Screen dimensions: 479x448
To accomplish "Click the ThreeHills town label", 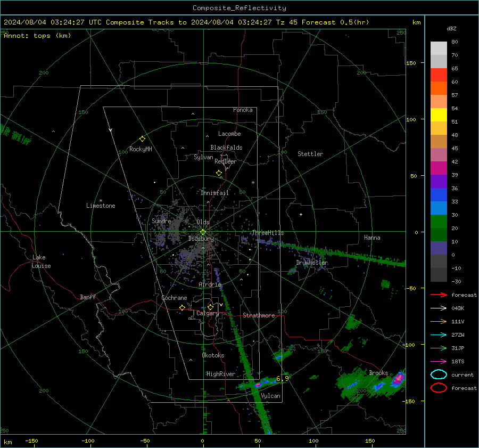I will 268,233.
